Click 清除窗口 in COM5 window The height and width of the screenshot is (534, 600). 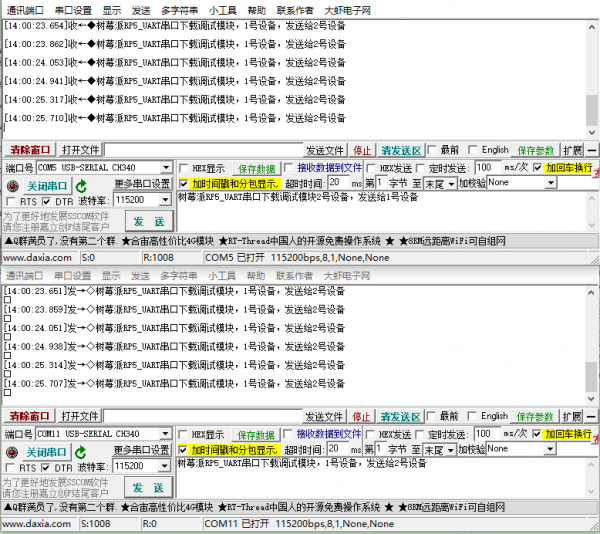(30, 150)
